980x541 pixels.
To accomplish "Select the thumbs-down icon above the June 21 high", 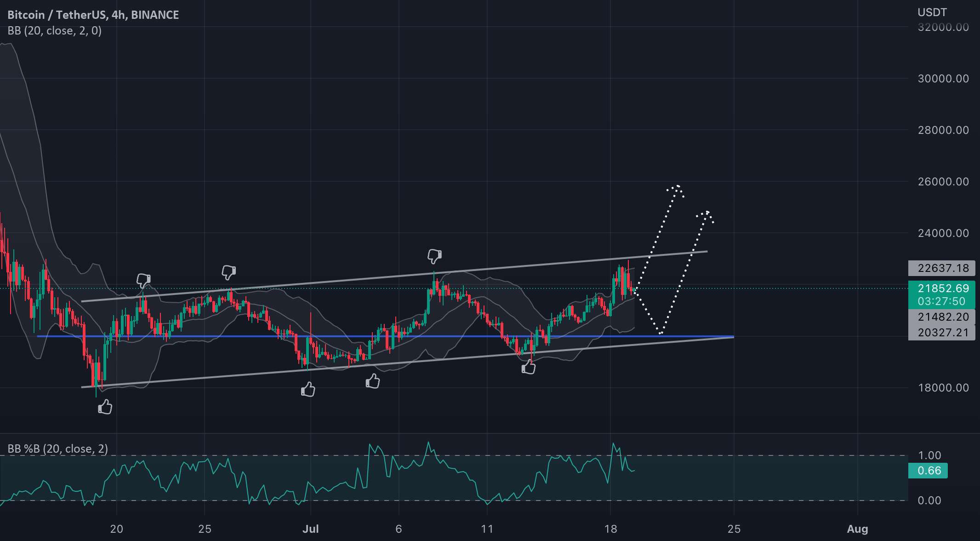I will [143, 280].
